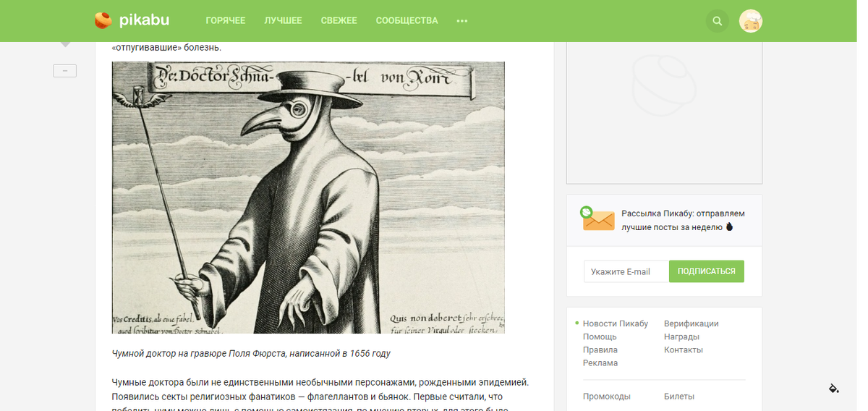The image size is (868, 411).
Task: Click the ПОДПИСАТЬСЯ button
Action: [x=707, y=271]
